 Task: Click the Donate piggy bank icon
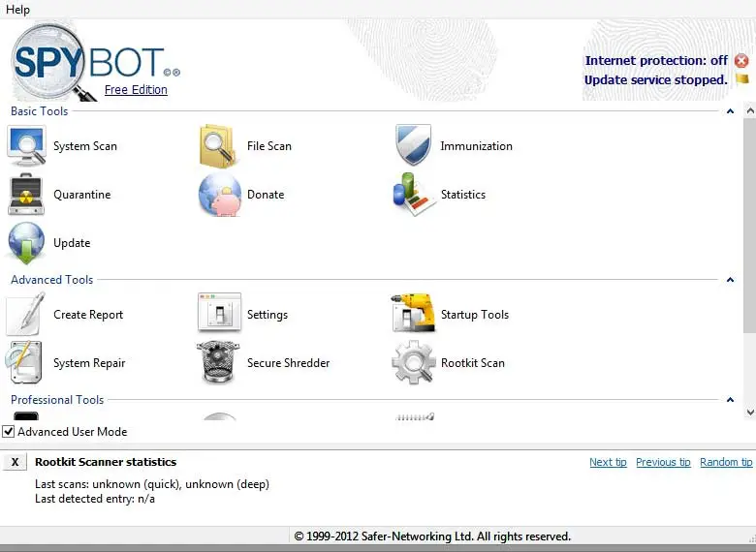[x=220, y=195]
